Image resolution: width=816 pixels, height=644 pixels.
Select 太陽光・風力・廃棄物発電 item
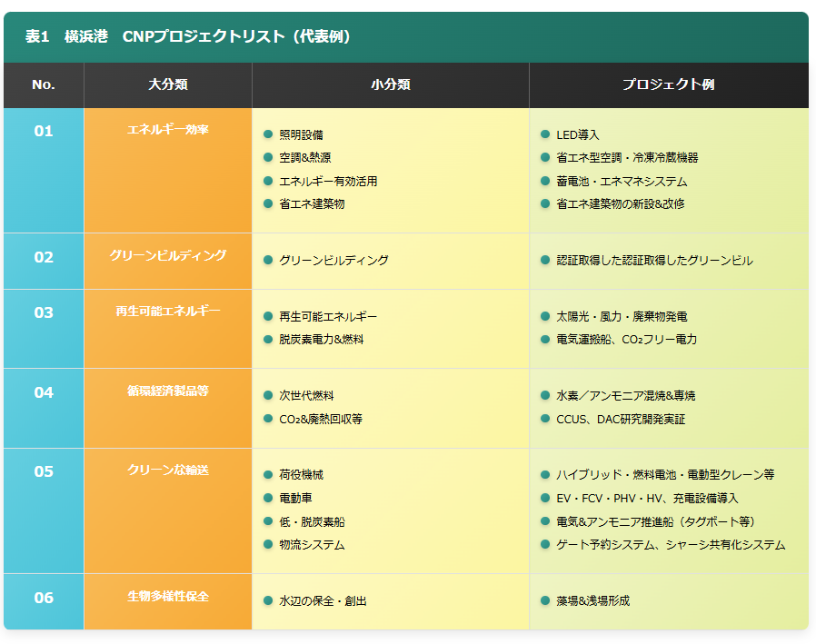pos(622,316)
